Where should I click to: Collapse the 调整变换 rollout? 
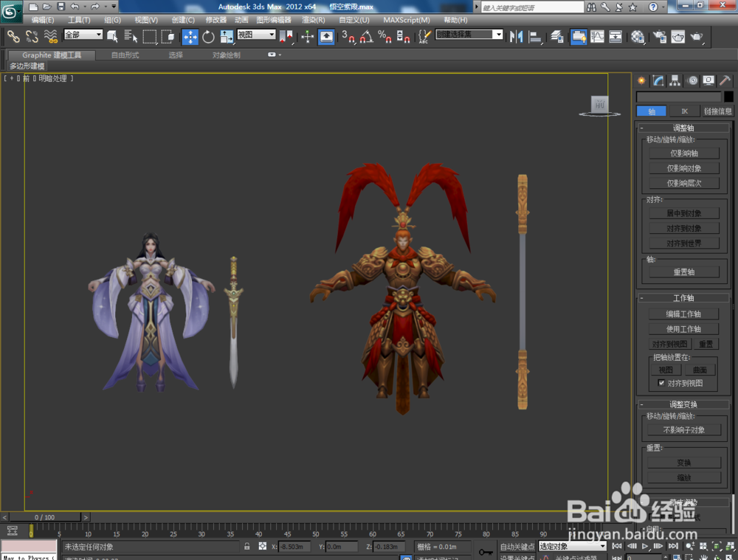pyautogui.click(x=683, y=404)
